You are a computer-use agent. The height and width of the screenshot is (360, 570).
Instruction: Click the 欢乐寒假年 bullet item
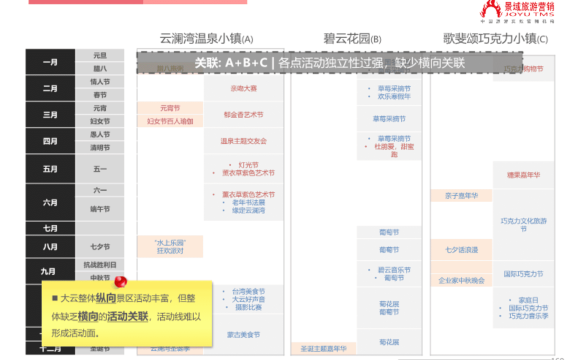tap(394, 97)
